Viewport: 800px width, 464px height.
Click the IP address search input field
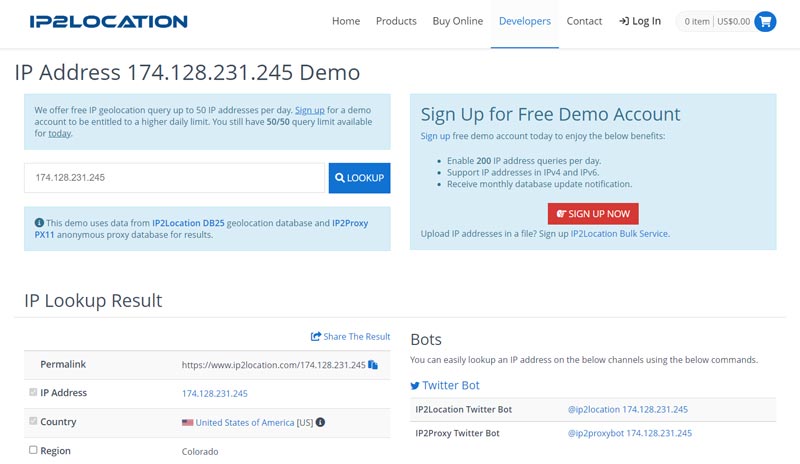pos(175,178)
